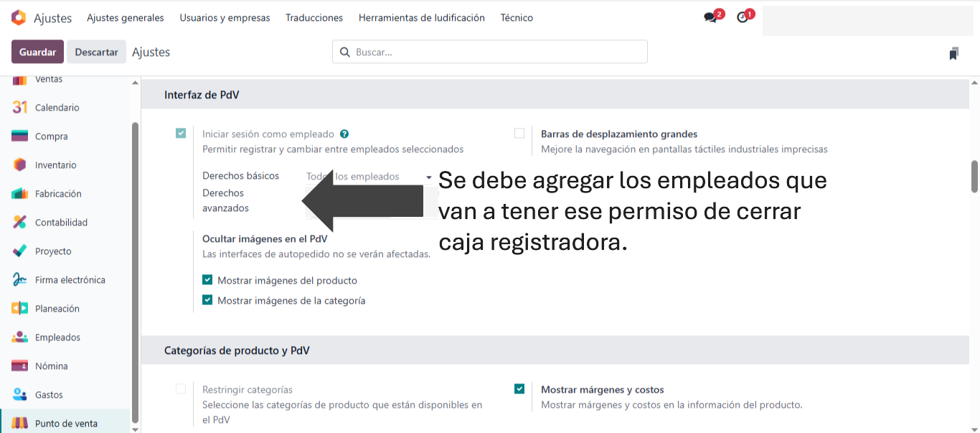Open the Firma electrónica sidebar icon
980x433 pixels.
pyautogui.click(x=20, y=280)
